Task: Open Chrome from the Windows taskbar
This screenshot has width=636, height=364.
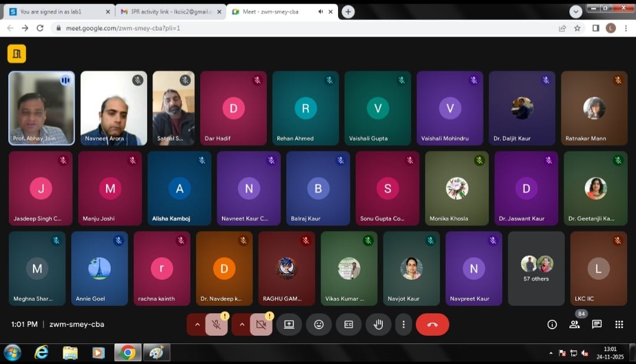Action: 127,353
